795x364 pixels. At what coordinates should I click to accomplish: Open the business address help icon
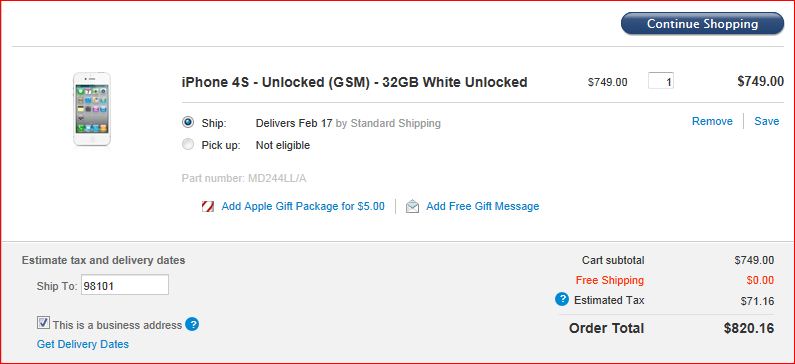coord(192,324)
